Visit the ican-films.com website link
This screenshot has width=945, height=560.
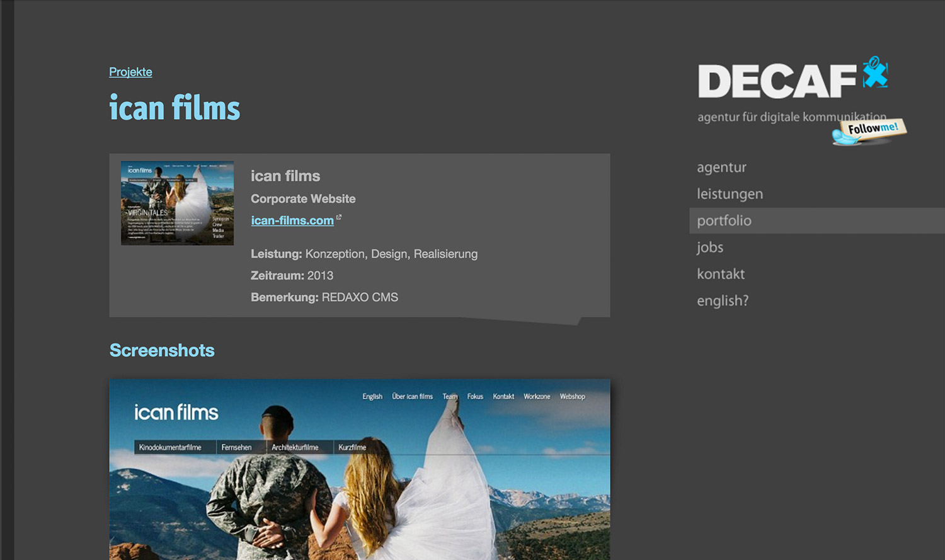(x=292, y=220)
